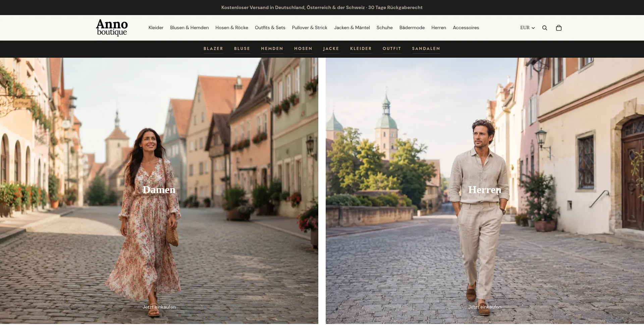This screenshot has height=333, width=644.
Task: Open the Accessoires menu item
Action: [466, 28]
